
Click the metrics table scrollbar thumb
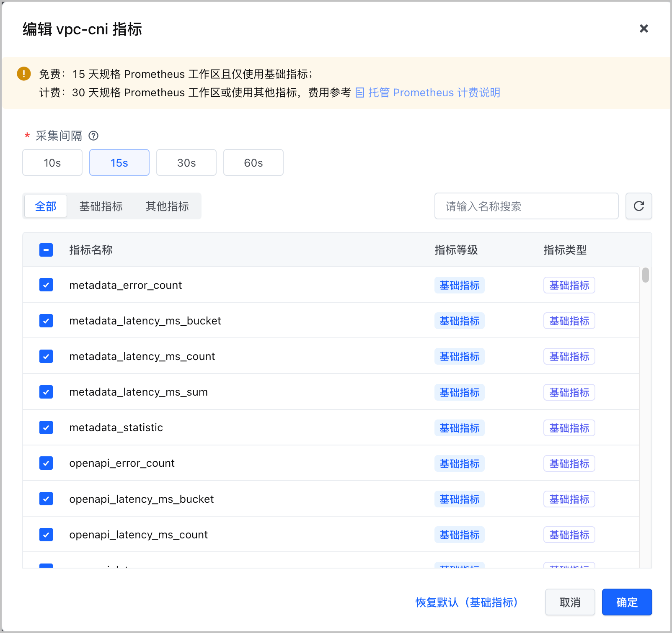click(x=646, y=275)
